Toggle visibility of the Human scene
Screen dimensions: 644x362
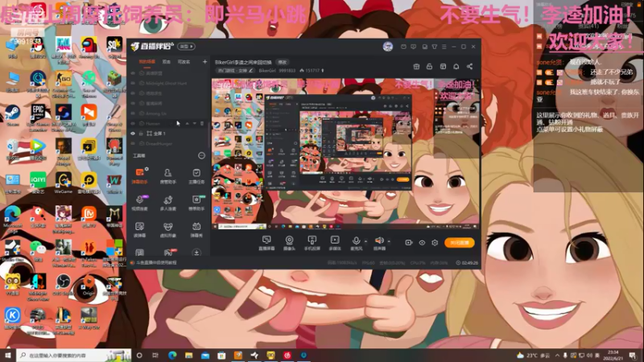point(133,123)
